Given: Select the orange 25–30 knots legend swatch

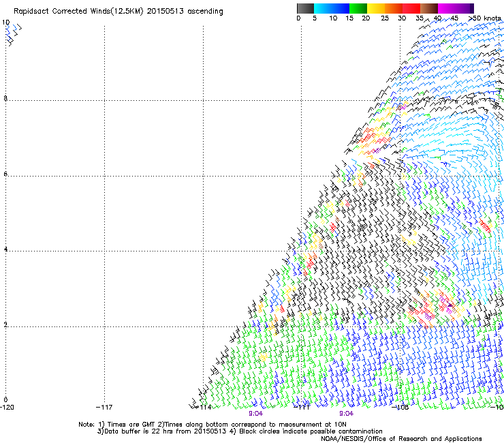Looking at the screenshot, I should pos(394,8).
